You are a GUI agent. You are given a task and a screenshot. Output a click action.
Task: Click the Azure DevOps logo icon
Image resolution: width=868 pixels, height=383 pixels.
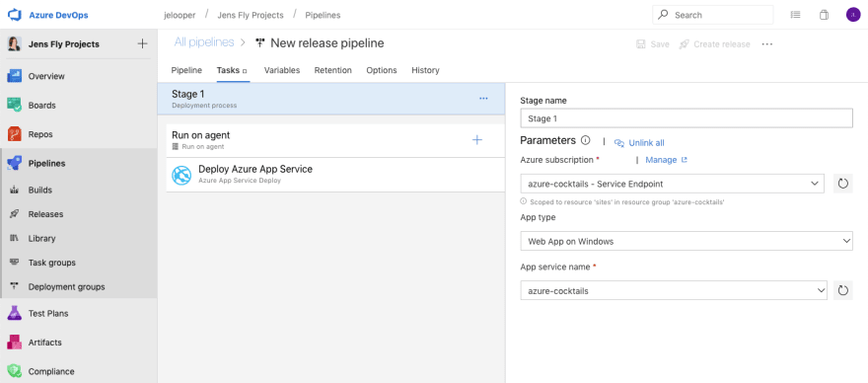click(14, 15)
